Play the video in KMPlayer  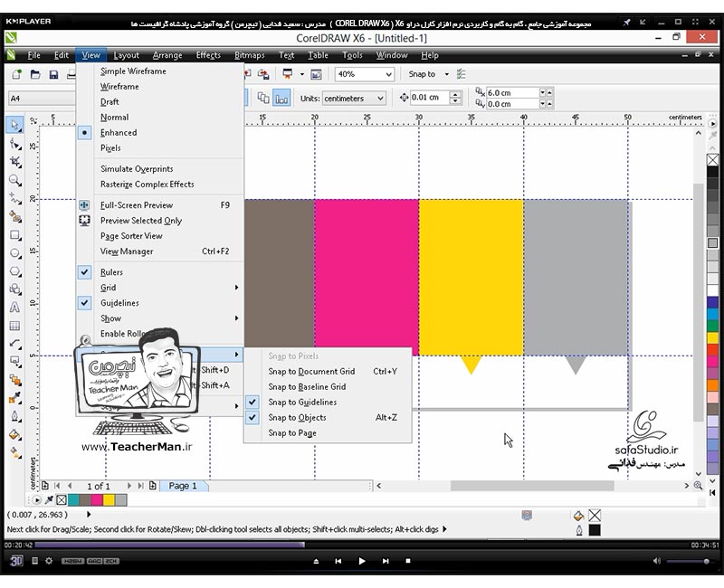pyautogui.click(x=362, y=561)
